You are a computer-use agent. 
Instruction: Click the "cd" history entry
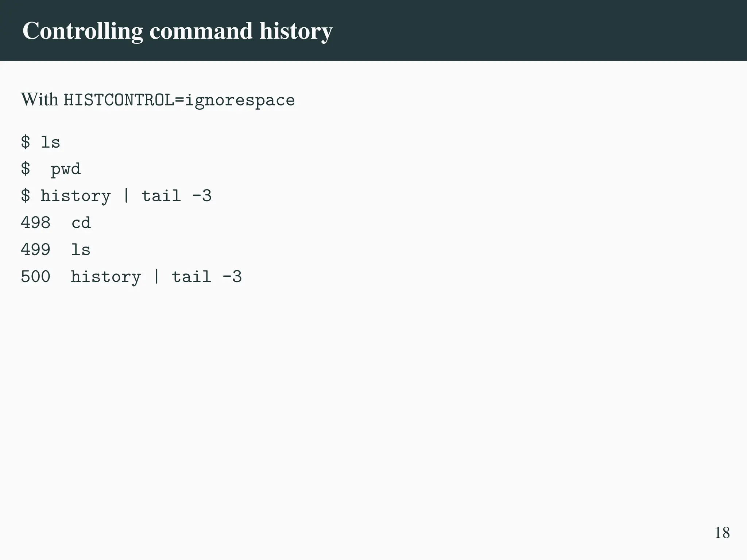pyautogui.click(x=81, y=223)
